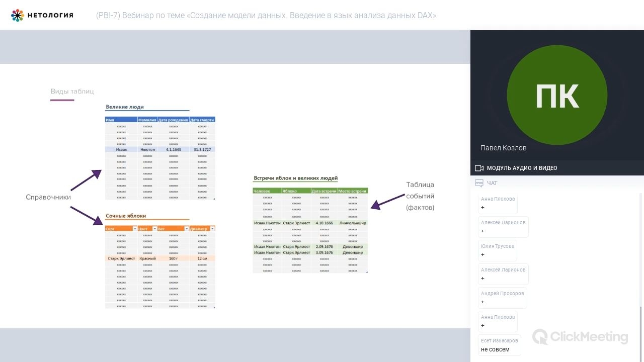Click the Человек column header

coord(267,191)
